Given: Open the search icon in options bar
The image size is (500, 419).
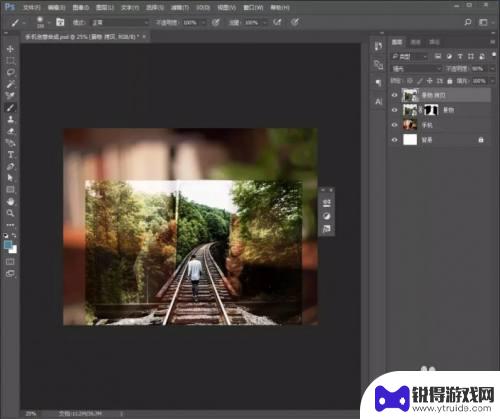Looking at the screenshot, I should 468,22.
